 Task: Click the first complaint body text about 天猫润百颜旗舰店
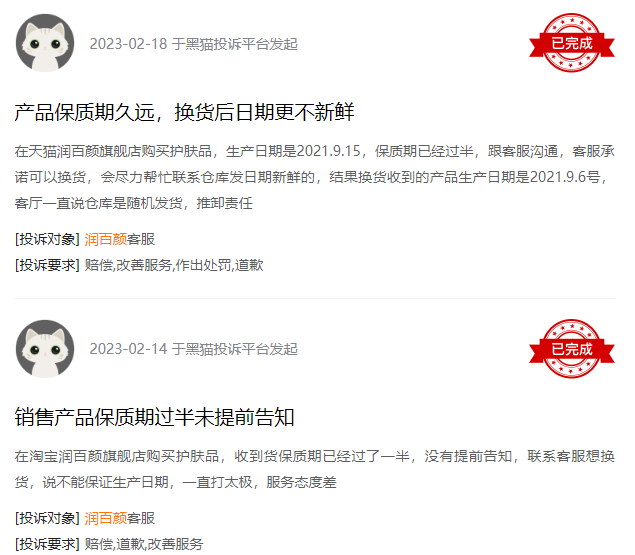(315, 177)
